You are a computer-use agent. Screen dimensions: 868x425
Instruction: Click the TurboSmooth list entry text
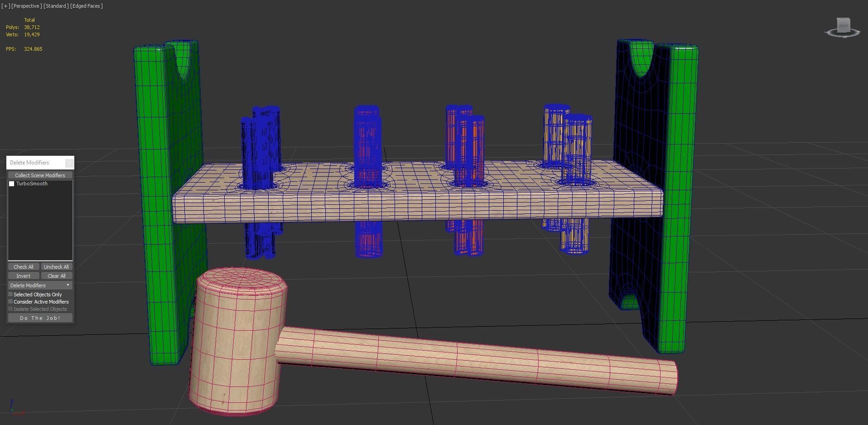coord(32,184)
